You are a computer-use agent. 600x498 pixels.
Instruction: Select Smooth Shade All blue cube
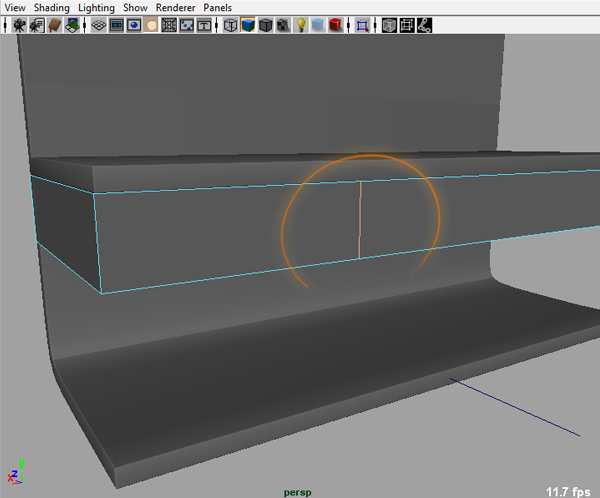(x=248, y=25)
